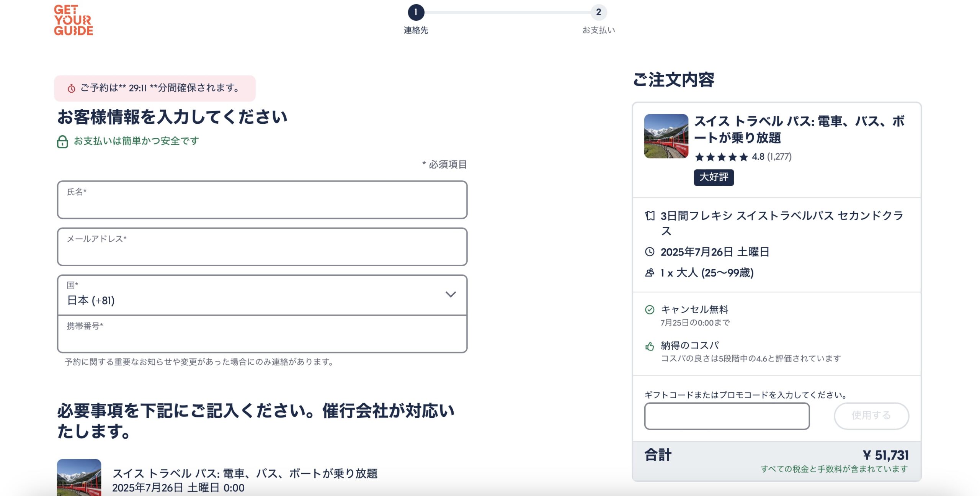The image size is (980, 496).
Task: Click the train thumbnail in the lower form section
Action: coord(79,477)
